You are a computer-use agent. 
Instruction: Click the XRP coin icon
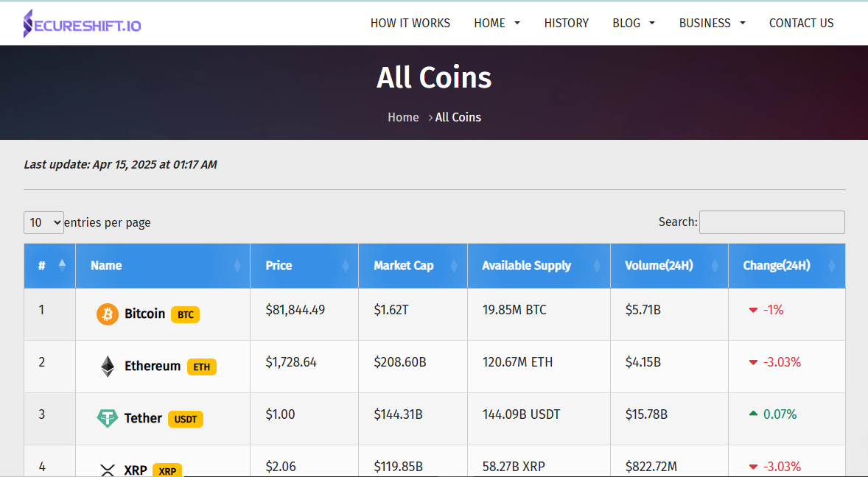point(108,470)
